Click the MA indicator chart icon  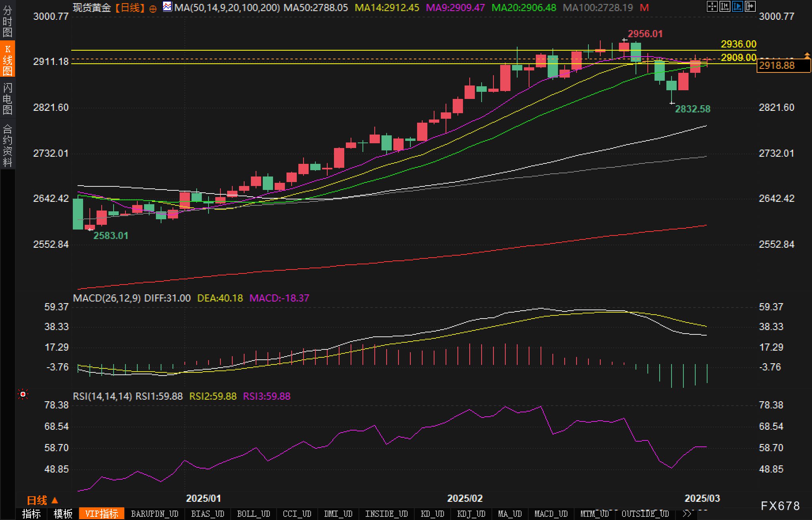click(x=167, y=7)
